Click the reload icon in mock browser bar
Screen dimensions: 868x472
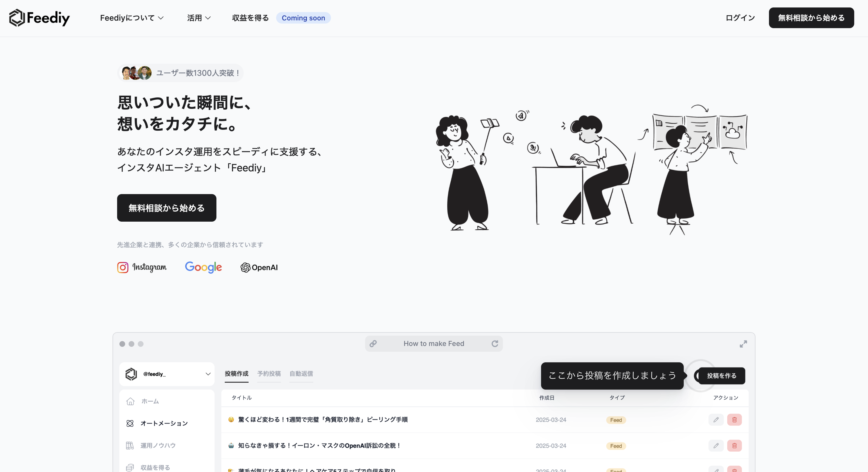(495, 344)
